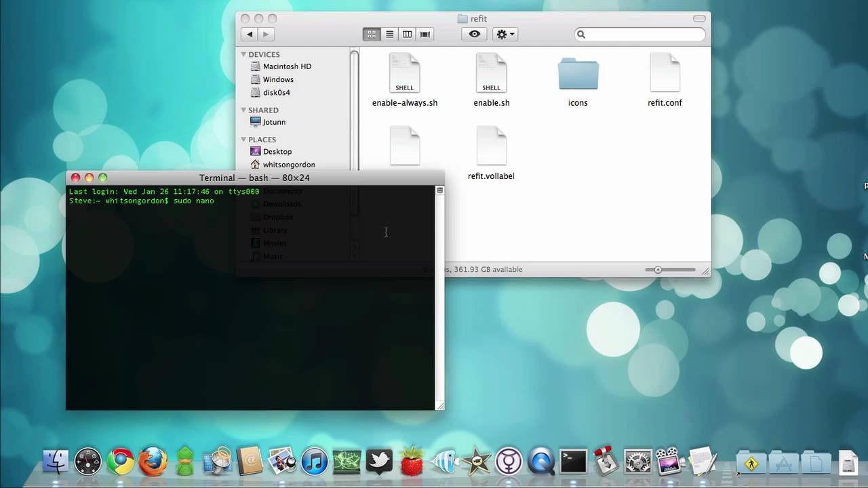
Task: Switch Finder to Cover Flow view
Action: coord(425,34)
